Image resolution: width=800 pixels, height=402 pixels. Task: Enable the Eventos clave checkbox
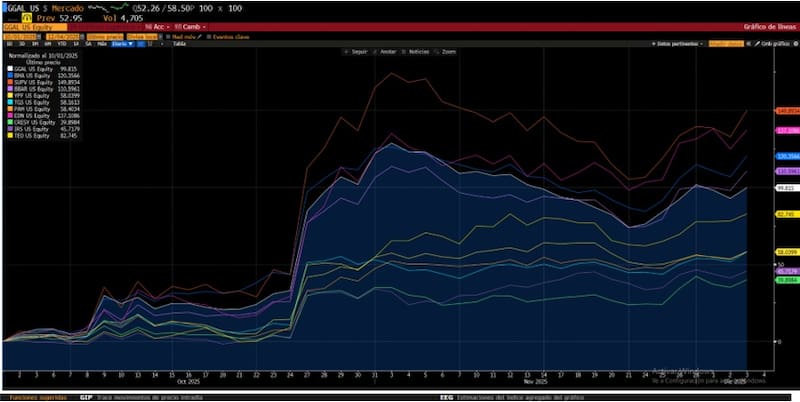tap(209, 36)
